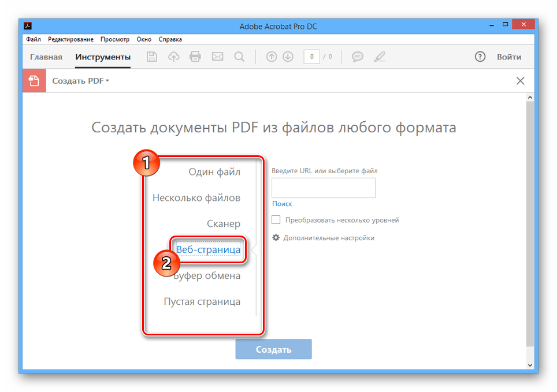The width and height of the screenshot is (557, 392).
Task: Open the help question mark icon
Action: pos(480,57)
